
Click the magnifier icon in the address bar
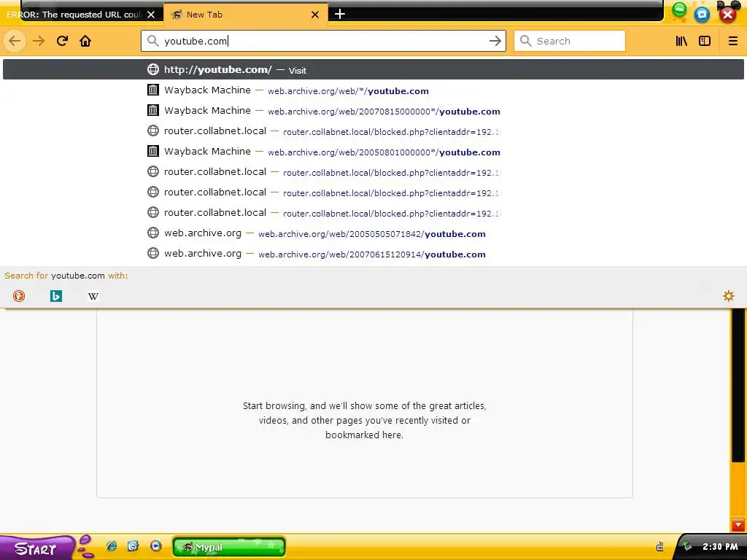point(152,41)
